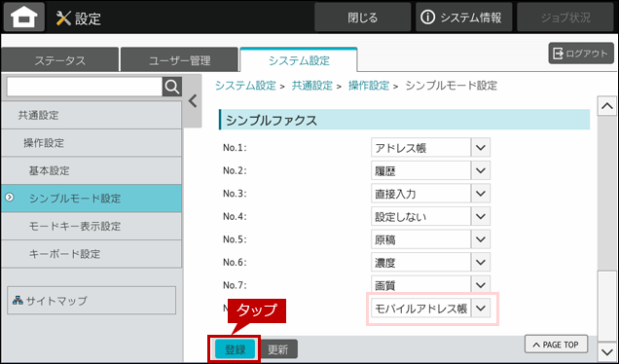Open dropdown showing モバイルアドレス帳
The image size is (619, 364).
(431, 308)
